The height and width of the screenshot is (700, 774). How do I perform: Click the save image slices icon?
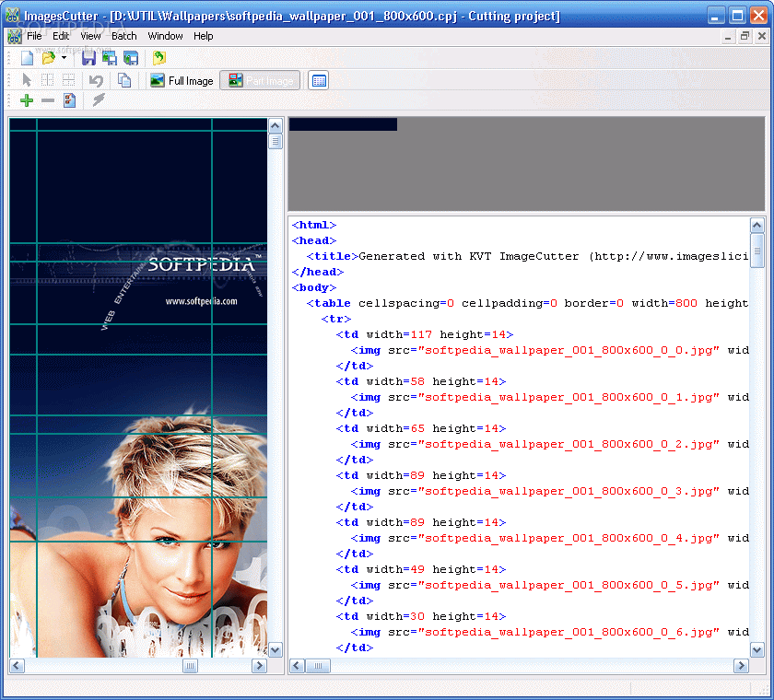tap(110, 58)
